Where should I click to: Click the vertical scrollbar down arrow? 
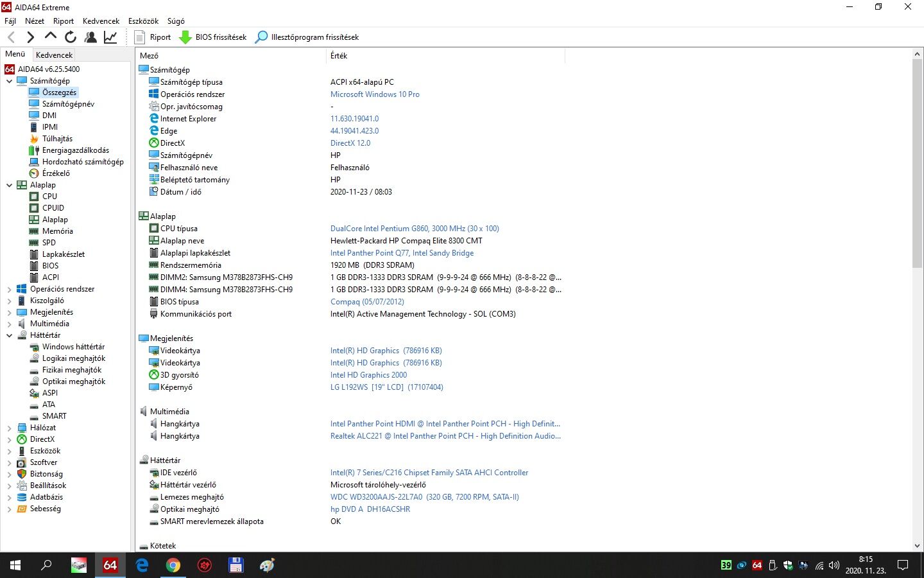917,546
